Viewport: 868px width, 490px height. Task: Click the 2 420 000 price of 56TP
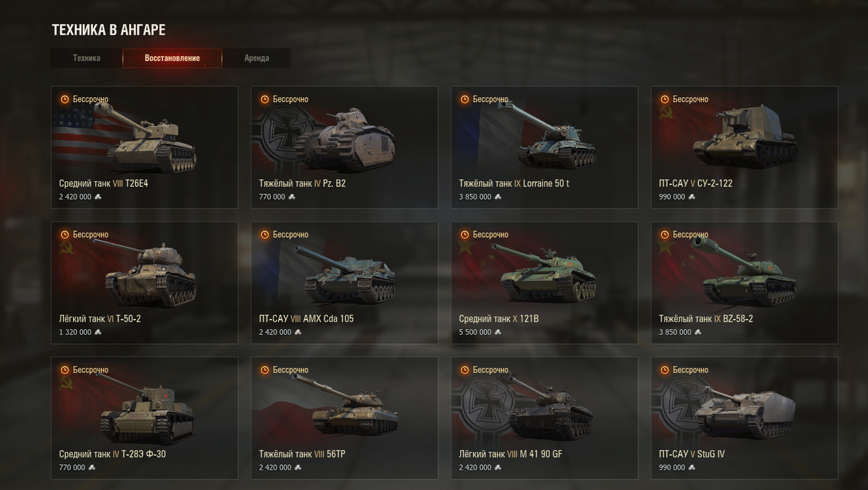275,468
